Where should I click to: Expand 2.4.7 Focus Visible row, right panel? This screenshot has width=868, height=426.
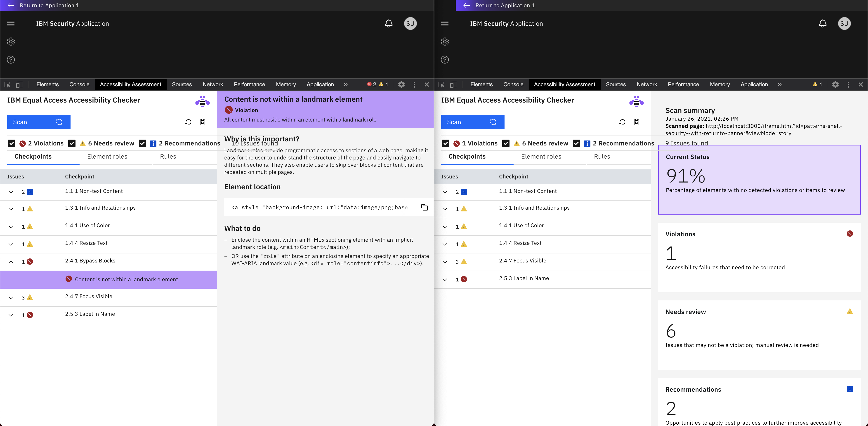point(445,262)
